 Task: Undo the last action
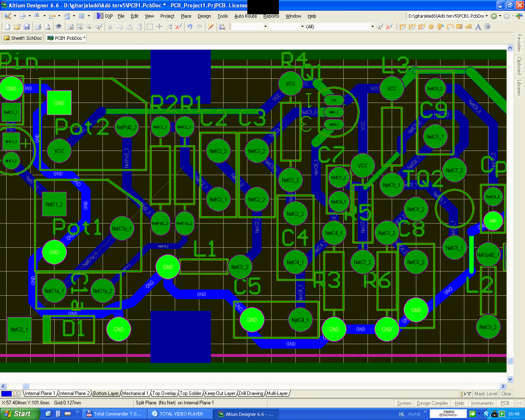point(189,27)
